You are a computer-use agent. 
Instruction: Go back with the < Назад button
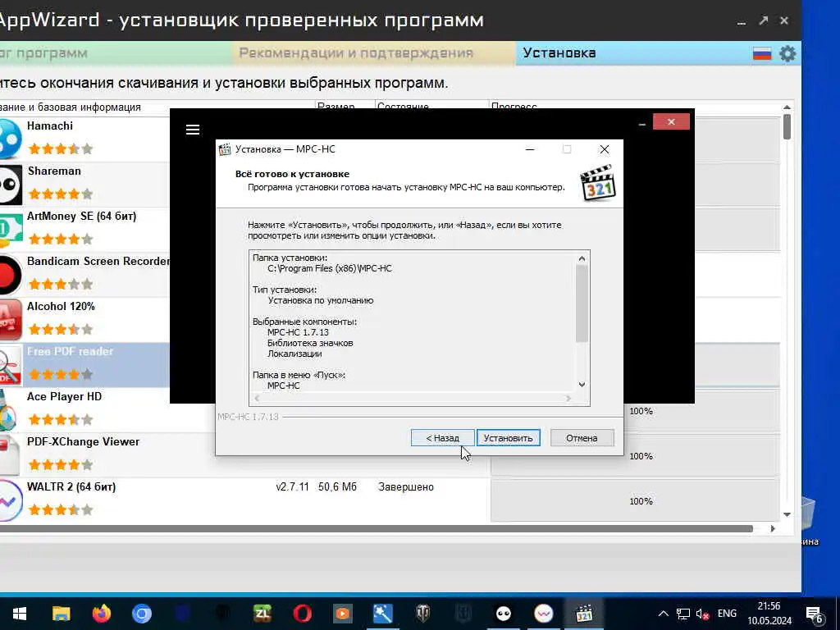(x=442, y=438)
